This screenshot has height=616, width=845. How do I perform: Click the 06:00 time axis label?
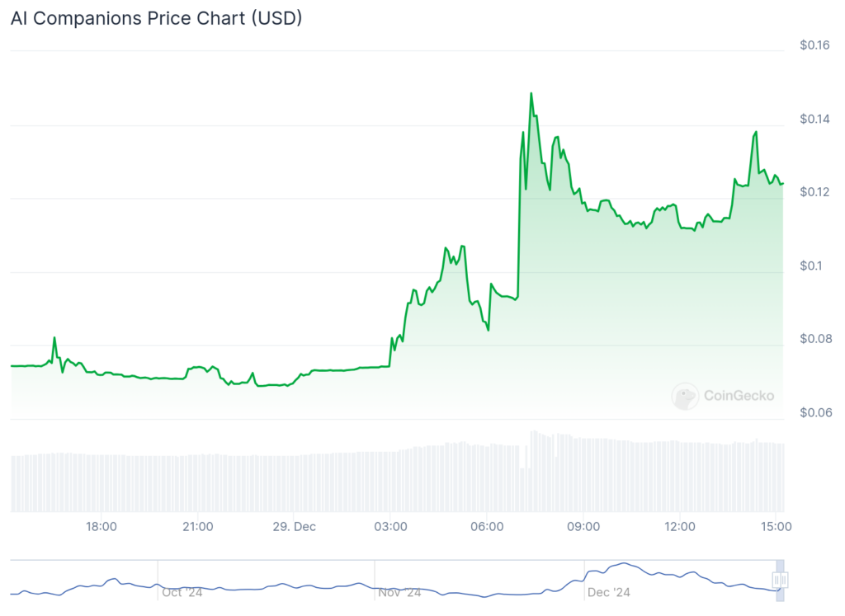point(487,526)
